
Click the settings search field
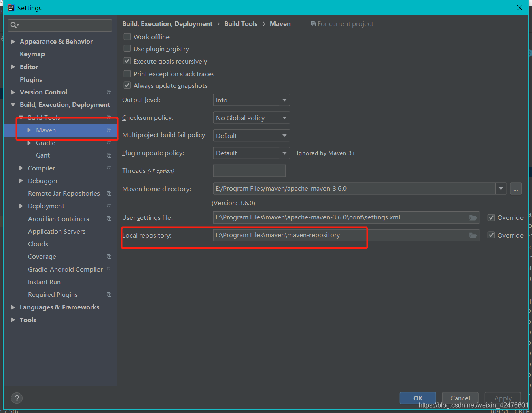pos(60,25)
